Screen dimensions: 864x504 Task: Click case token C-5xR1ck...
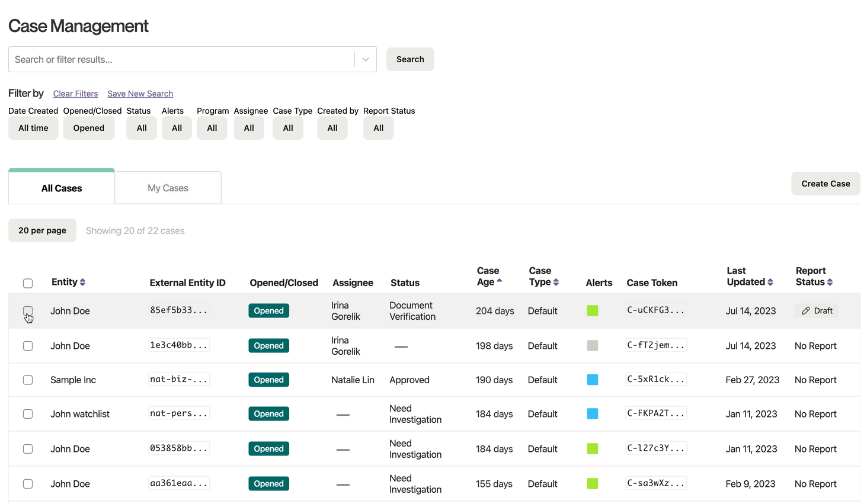point(656,379)
